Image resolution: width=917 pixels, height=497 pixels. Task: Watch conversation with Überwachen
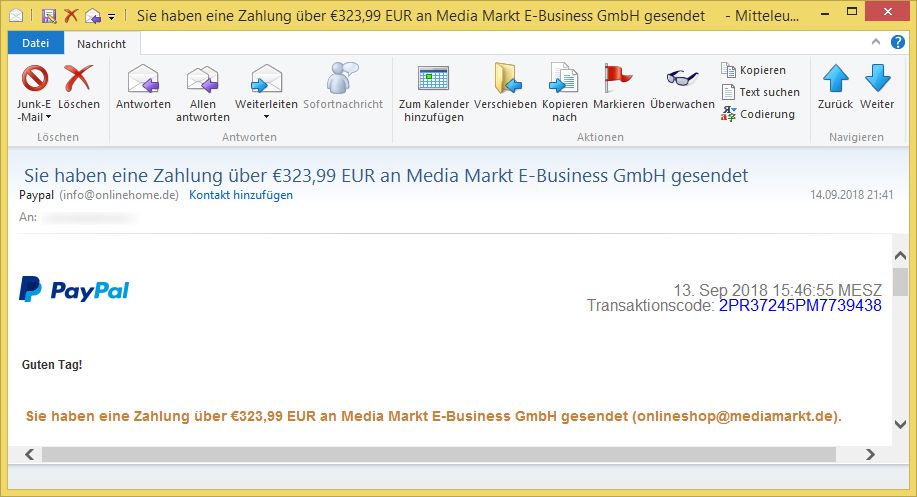pyautogui.click(x=682, y=87)
